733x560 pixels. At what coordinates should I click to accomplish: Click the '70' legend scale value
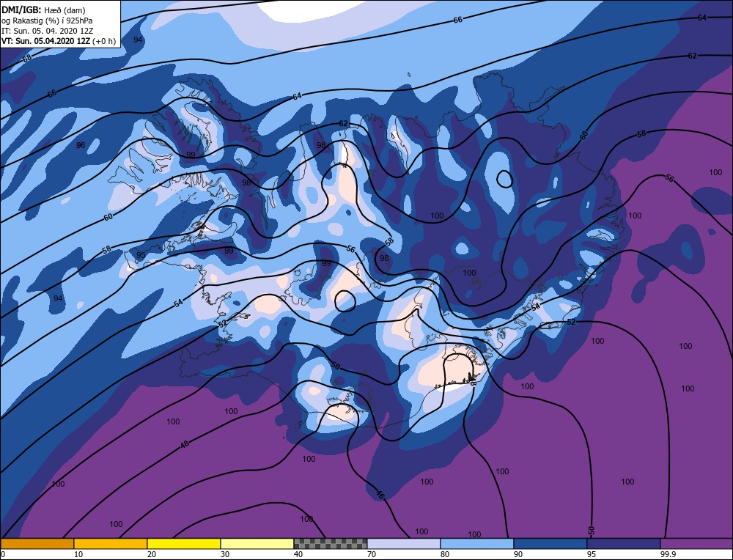click(x=371, y=554)
